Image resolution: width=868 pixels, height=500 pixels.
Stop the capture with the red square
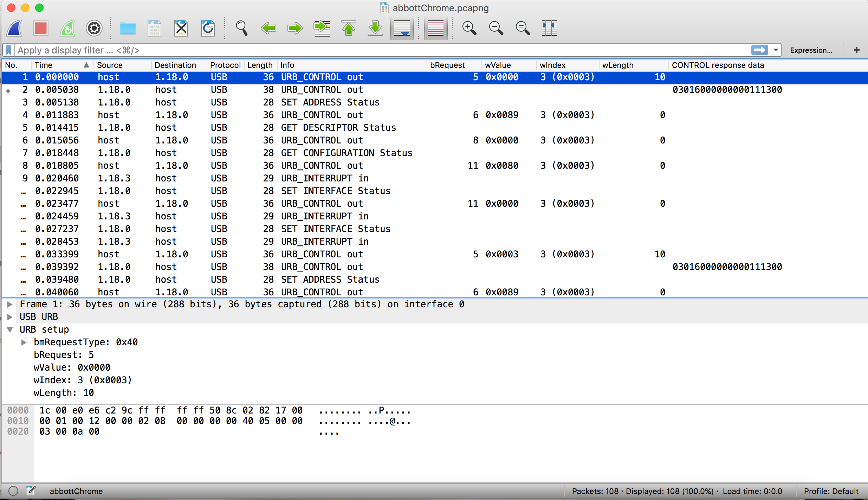(41, 28)
